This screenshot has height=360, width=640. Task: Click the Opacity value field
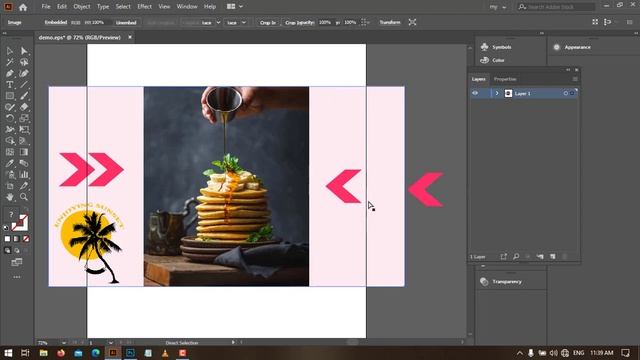325,22
